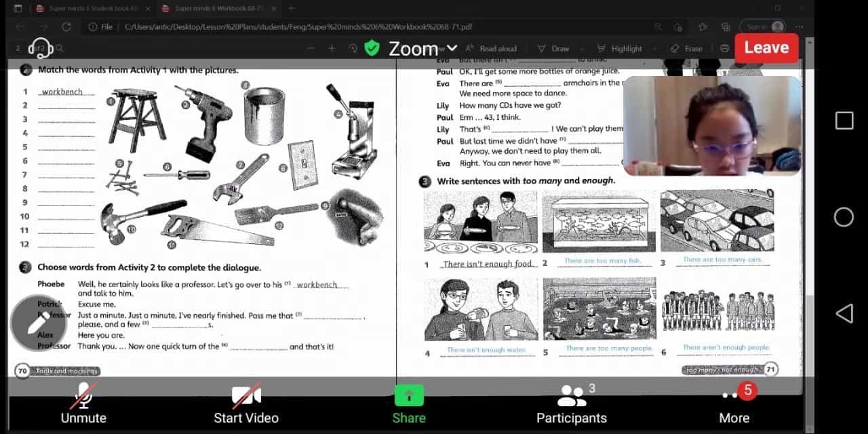Click the 'Tools and machines' page footer
The image size is (868, 434).
67,371
